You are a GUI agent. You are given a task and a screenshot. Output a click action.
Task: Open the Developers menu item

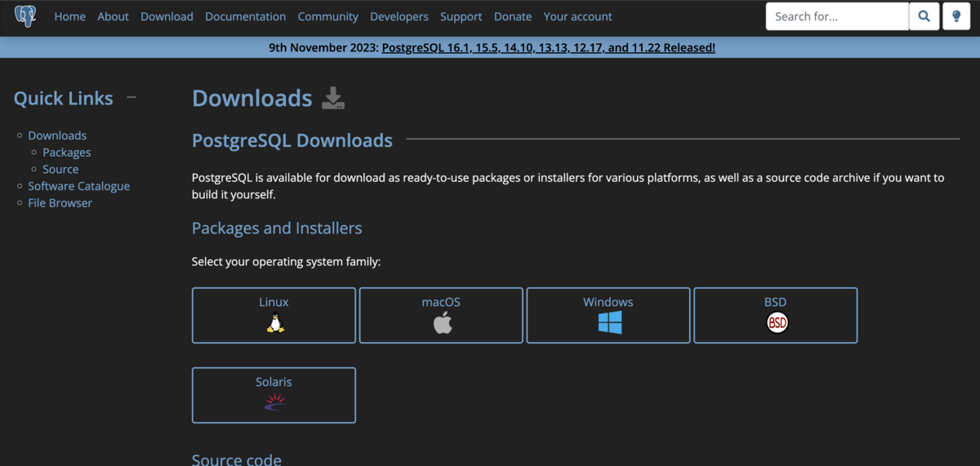point(399,16)
